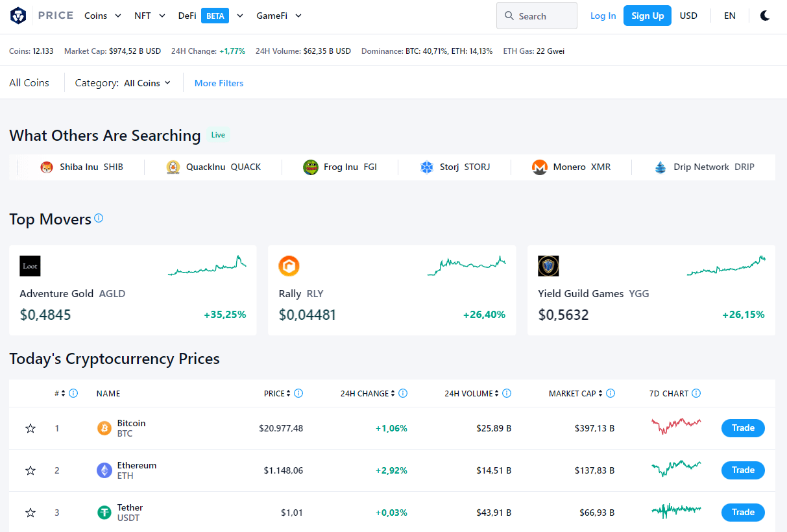Open the Storj coin icon
The height and width of the screenshot is (532, 787).
427,167
